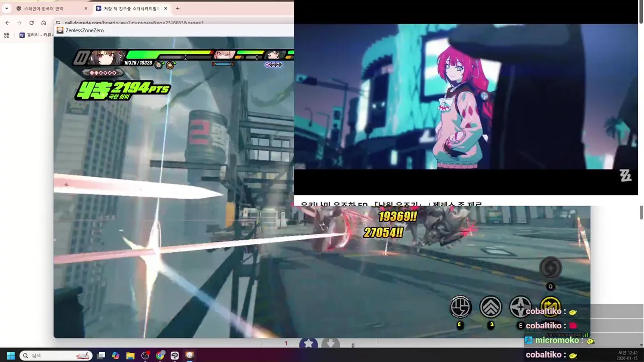Open the 갤러리 bookmark
Screen dimensions: 644x362
pos(36,35)
